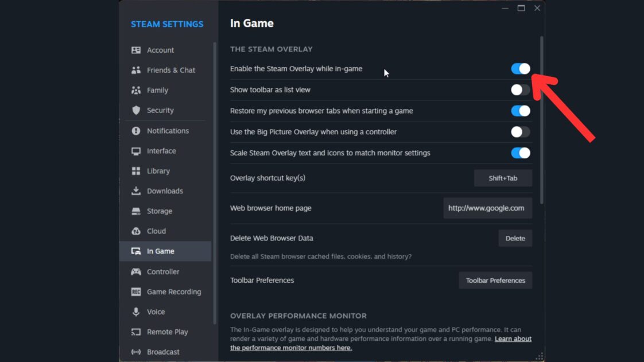Image resolution: width=644 pixels, height=362 pixels.
Task: Click the Library grid icon
Action: tap(135, 171)
